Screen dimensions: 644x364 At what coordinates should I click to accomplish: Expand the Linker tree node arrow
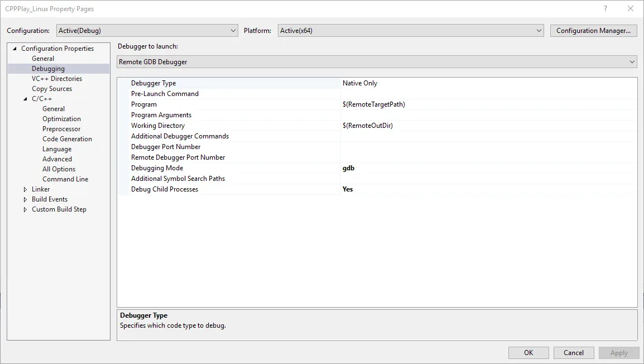26,189
